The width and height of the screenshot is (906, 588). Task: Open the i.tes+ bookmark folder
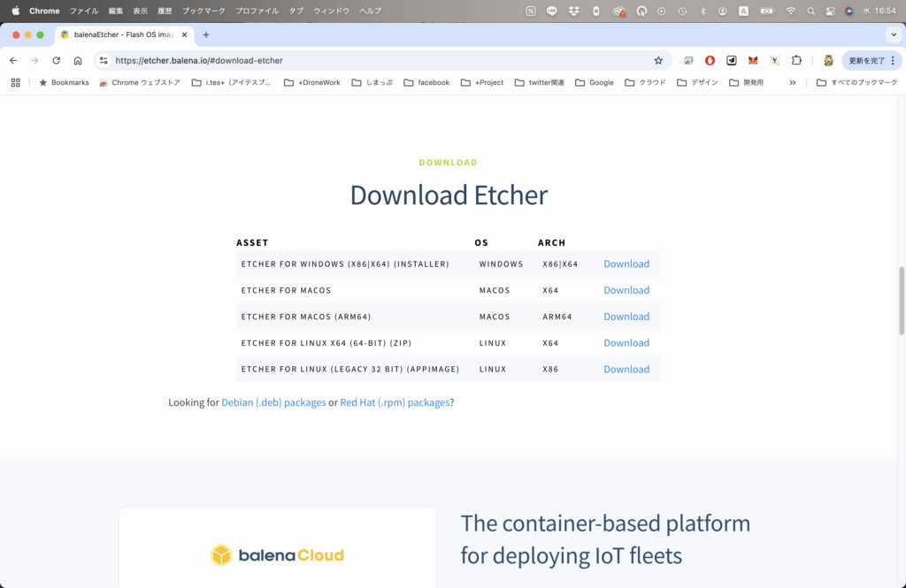pos(231,82)
